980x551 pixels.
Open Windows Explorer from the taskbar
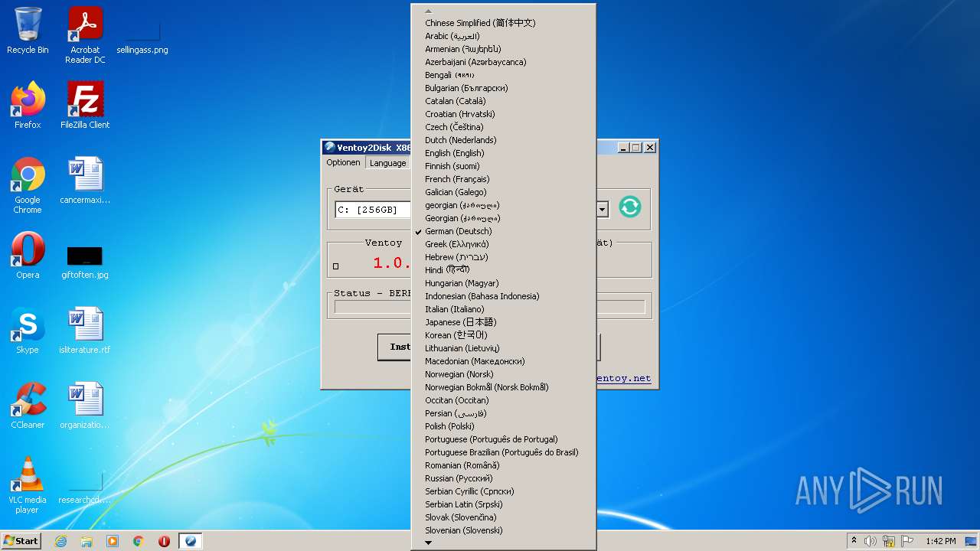[x=87, y=541]
